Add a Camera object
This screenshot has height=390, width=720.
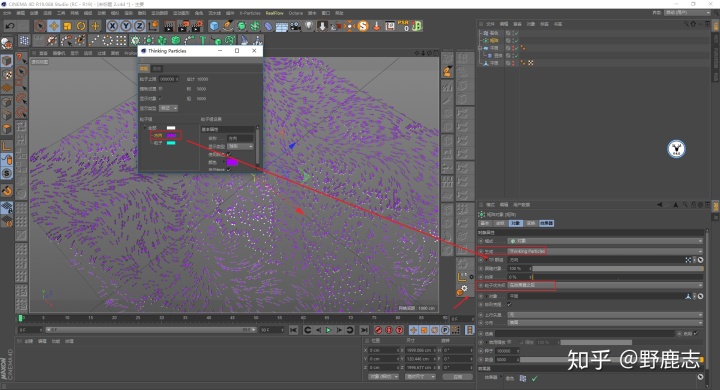pyautogui.click(x=295, y=26)
